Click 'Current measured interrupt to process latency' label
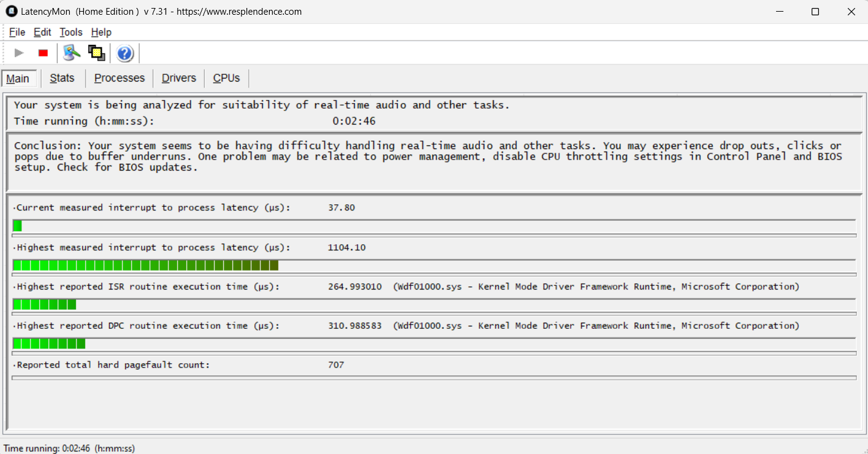 point(153,208)
